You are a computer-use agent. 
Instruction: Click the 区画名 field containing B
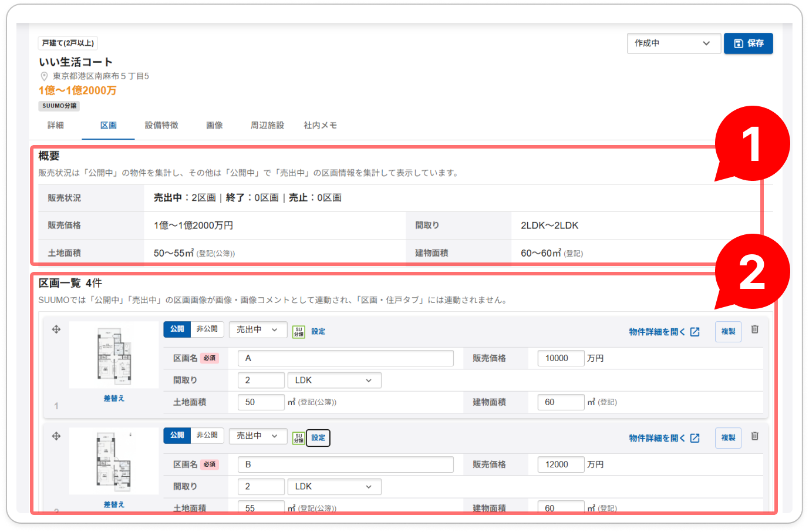coord(346,464)
